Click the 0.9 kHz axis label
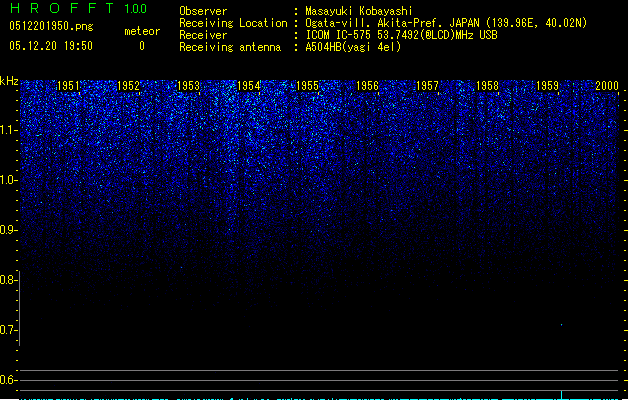 8,230
